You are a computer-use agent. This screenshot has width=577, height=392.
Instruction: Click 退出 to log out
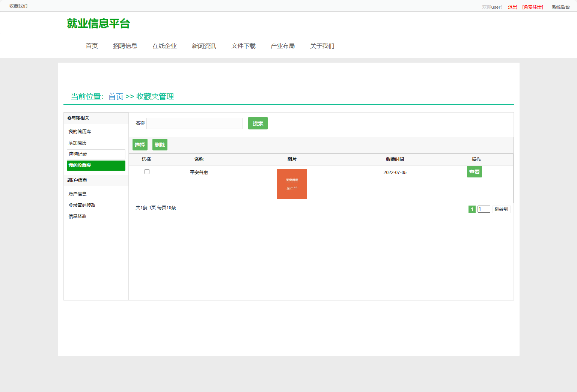click(x=512, y=6)
